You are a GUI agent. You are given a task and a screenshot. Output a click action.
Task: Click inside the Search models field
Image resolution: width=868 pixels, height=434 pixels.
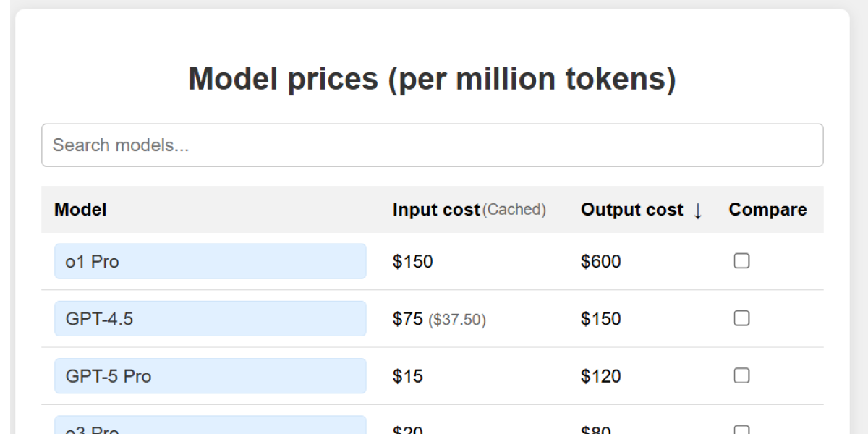click(x=433, y=145)
